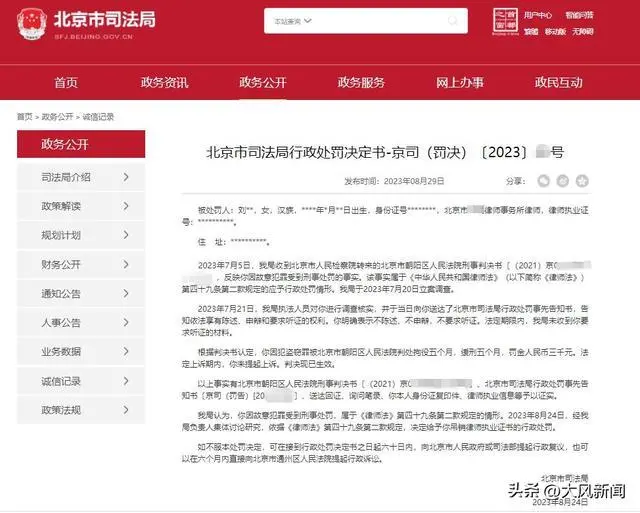This screenshot has height=513, width=640.
Task: Click the paragraph starting 2023年7月5日
Action: (x=386, y=277)
